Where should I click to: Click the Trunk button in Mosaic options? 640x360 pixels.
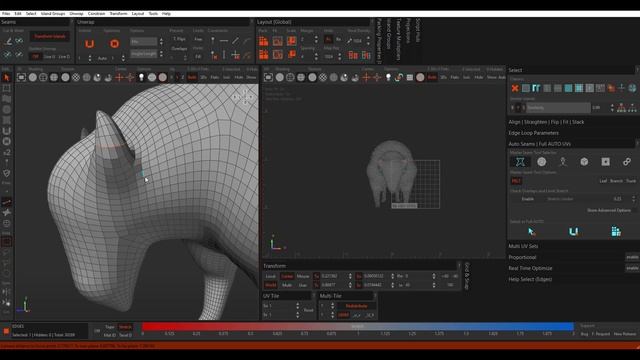pyautogui.click(x=631, y=181)
